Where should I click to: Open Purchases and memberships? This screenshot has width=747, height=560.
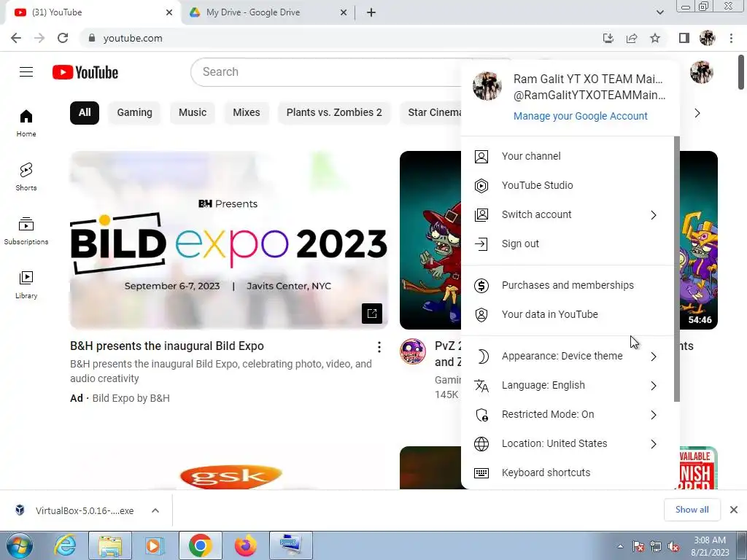pyautogui.click(x=568, y=285)
